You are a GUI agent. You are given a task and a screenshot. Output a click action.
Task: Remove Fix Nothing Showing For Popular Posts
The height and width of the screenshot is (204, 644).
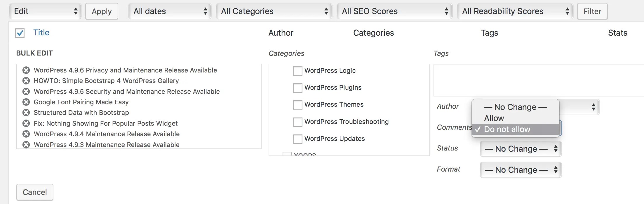pos(26,123)
